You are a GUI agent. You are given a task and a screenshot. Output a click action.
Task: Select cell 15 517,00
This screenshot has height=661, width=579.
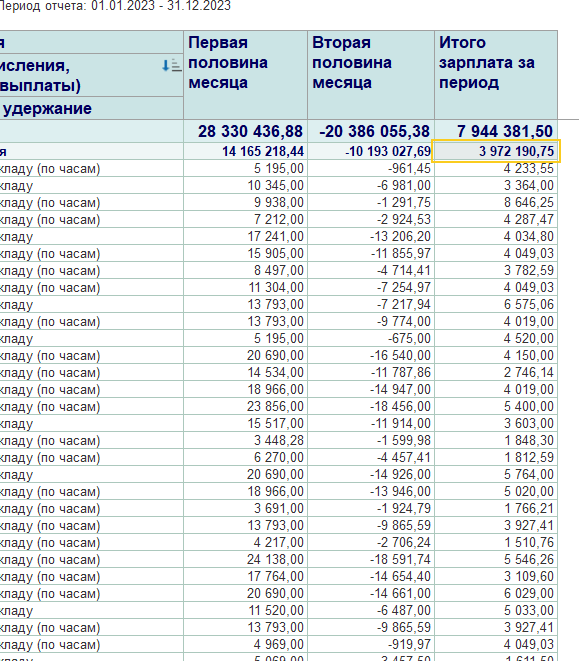click(x=245, y=423)
